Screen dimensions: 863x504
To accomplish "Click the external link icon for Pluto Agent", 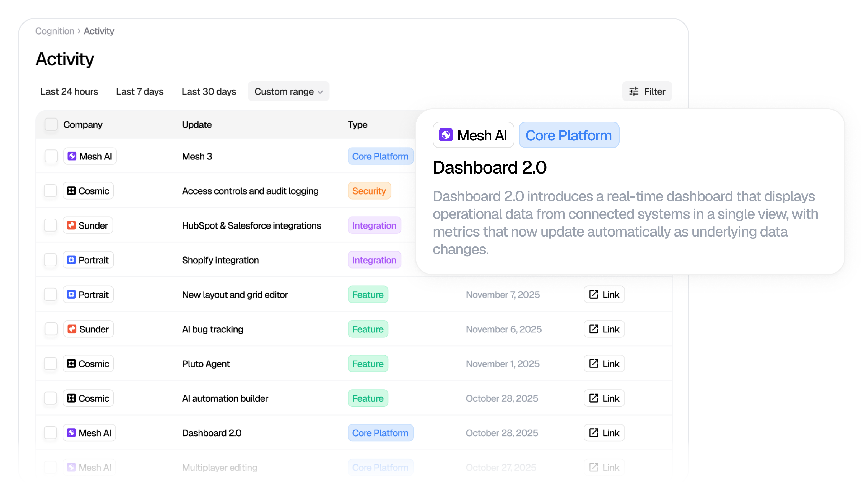I will [594, 363].
